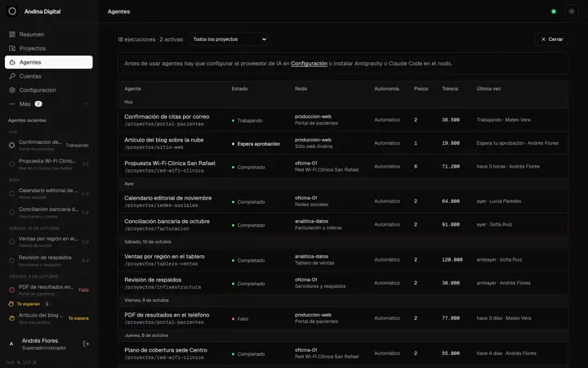This screenshot has height=368, width=588.
Task: Open the Ventas por región en el tablero row
Action: click(343, 260)
